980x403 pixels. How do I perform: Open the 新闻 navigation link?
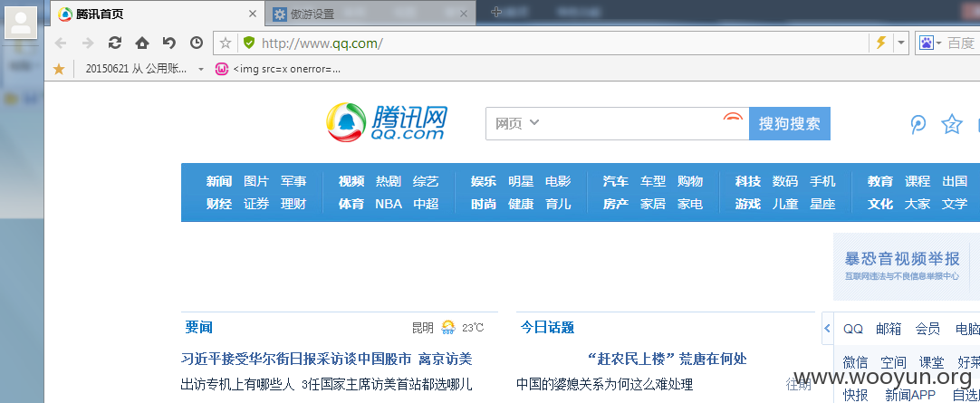click(x=219, y=181)
